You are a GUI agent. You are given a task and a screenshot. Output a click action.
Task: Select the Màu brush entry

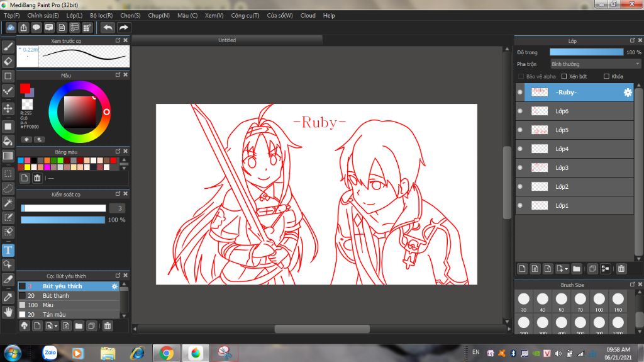pos(68,305)
